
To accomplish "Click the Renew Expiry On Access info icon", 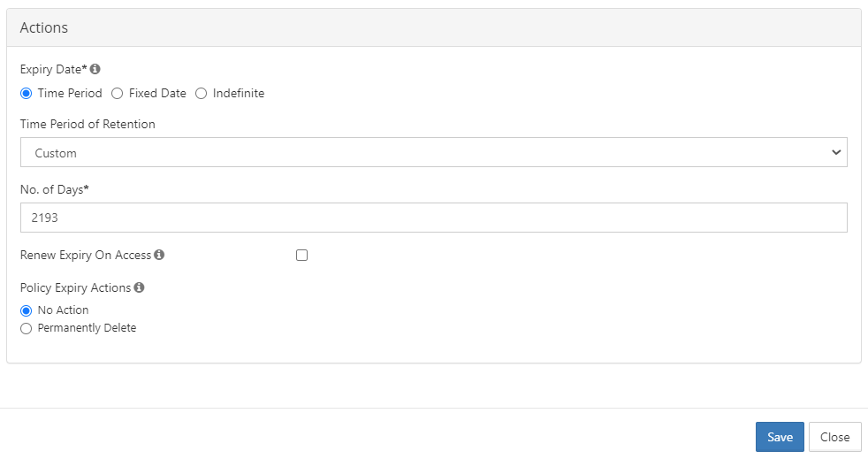I will click(159, 255).
